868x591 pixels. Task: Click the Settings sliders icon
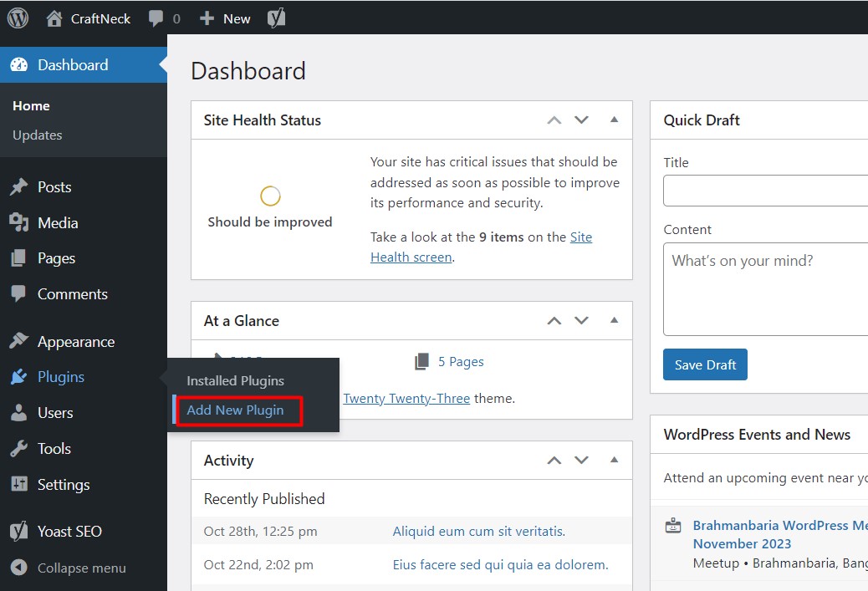(19, 484)
